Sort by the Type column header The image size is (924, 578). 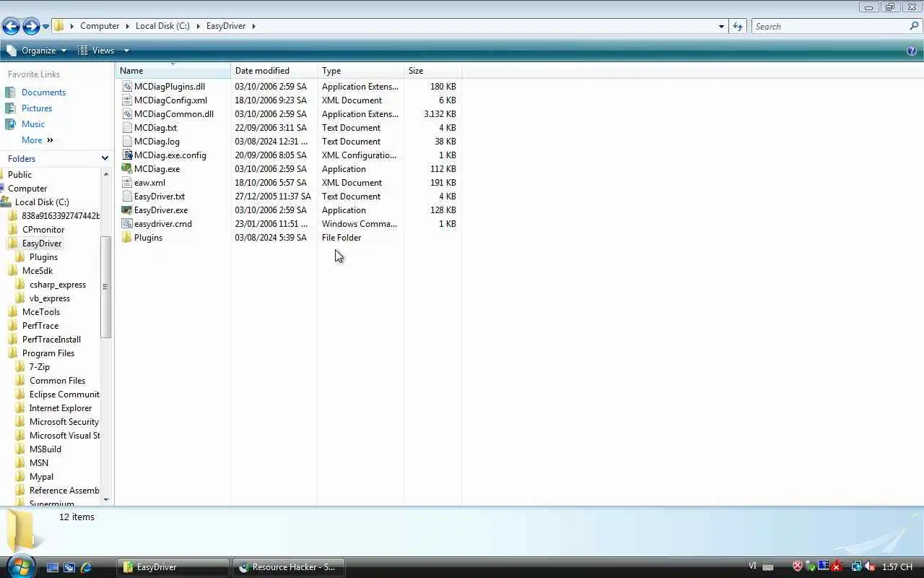click(x=361, y=71)
